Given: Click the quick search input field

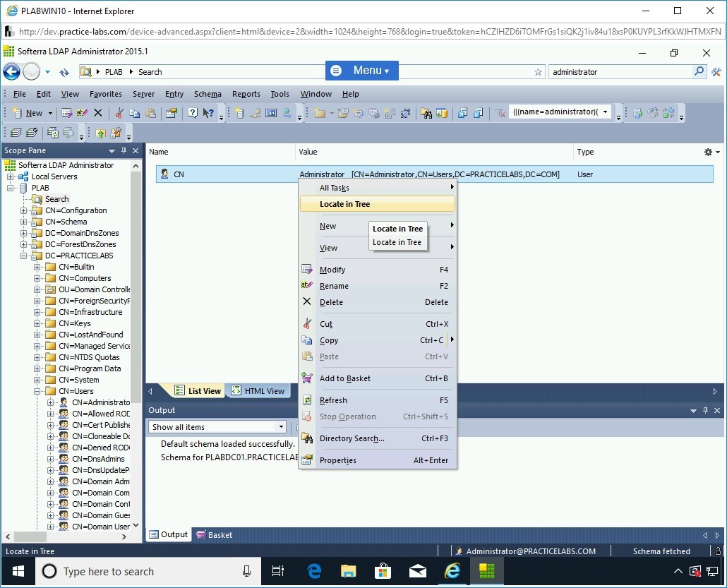Looking at the screenshot, I should pos(620,72).
